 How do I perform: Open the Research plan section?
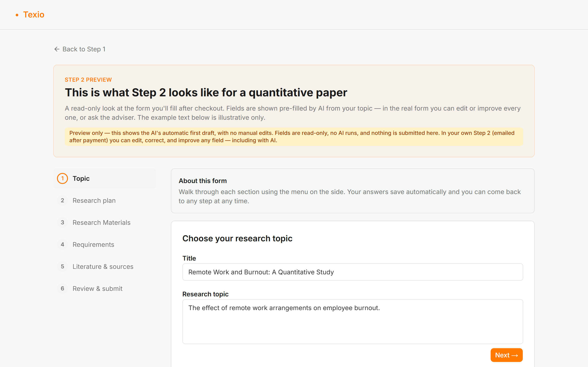pos(105,200)
